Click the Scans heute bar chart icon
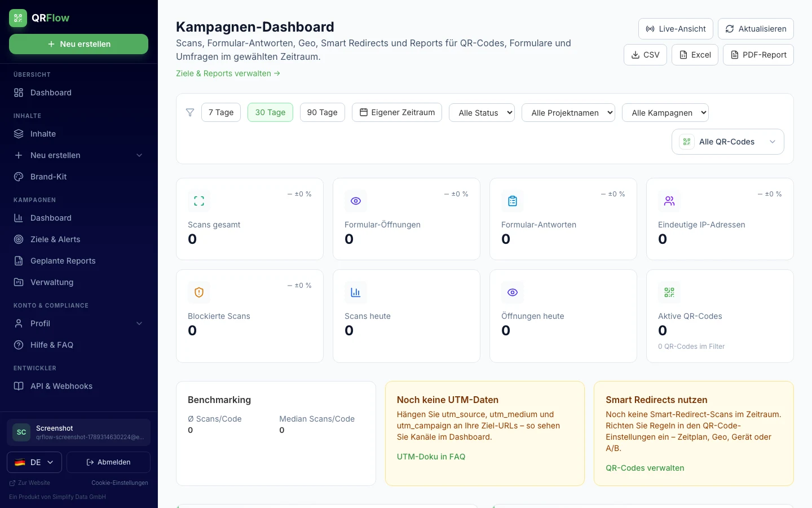812x508 pixels. pos(356,292)
